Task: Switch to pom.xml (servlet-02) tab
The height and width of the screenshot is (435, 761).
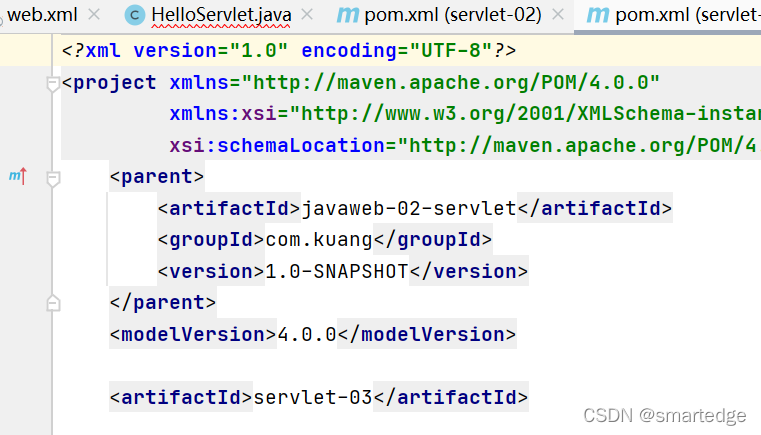Action: 452,15
